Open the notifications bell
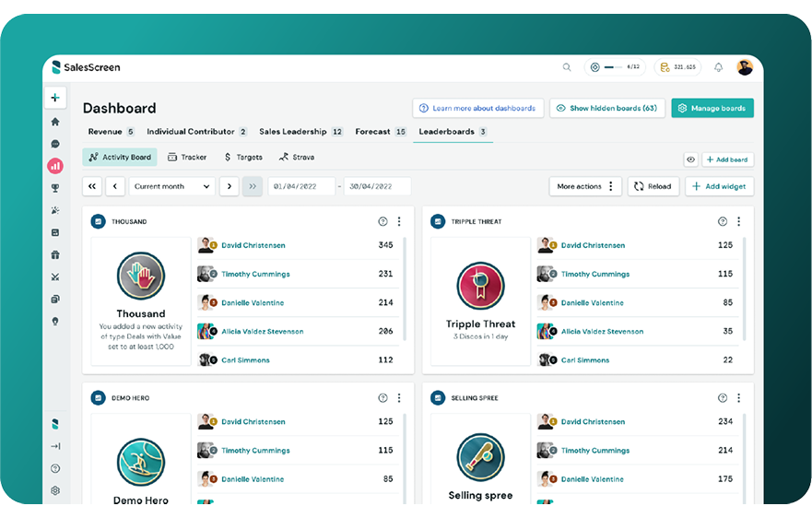812x518 pixels. (718, 67)
